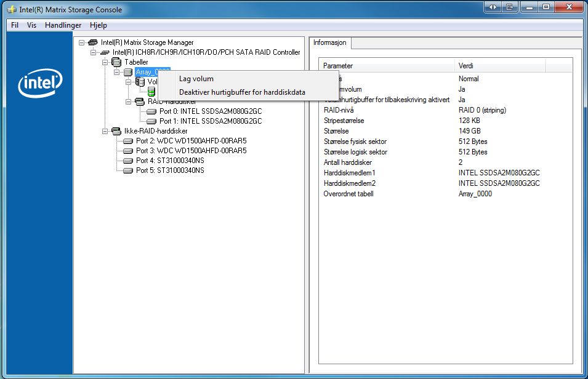Click the Harddiskmedlem1 parameter
This screenshot has height=379, width=588.
pyautogui.click(x=349, y=173)
